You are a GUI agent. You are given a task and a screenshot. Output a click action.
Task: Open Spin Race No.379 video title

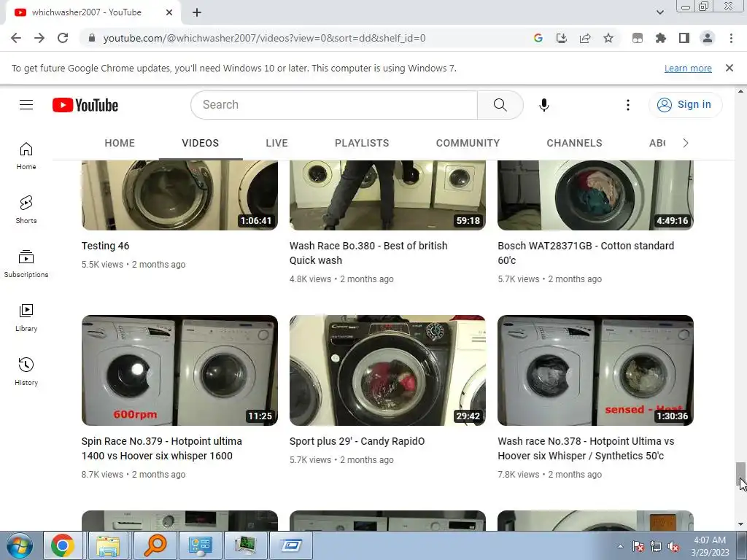pyautogui.click(x=161, y=448)
